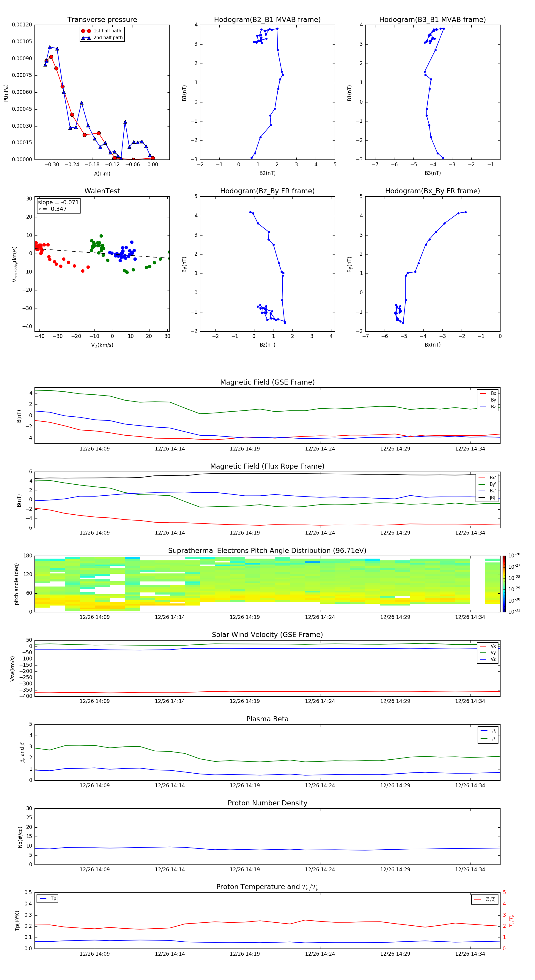This screenshot has width=535, height=980.
Task: Click the 'WalenTest' plot title
Action: tap(102, 191)
